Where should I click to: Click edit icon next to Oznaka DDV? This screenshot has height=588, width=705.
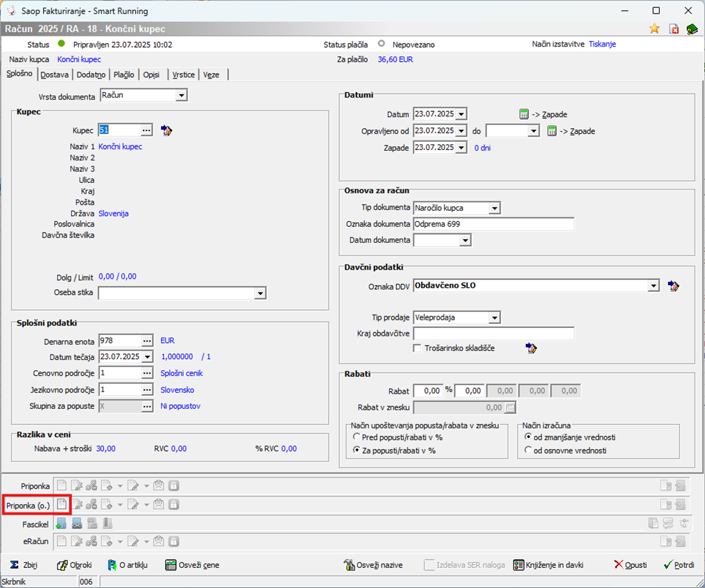pyautogui.click(x=673, y=286)
